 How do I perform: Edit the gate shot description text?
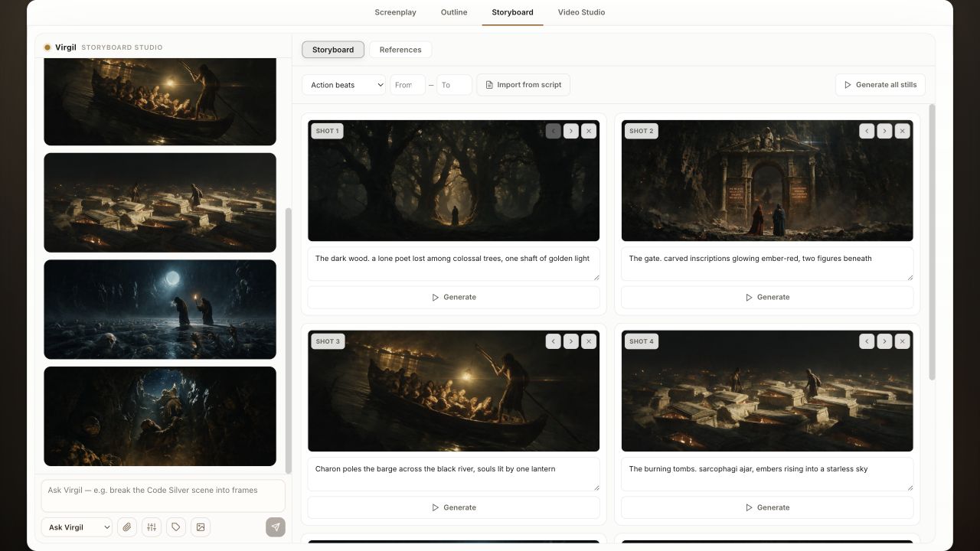pos(767,264)
